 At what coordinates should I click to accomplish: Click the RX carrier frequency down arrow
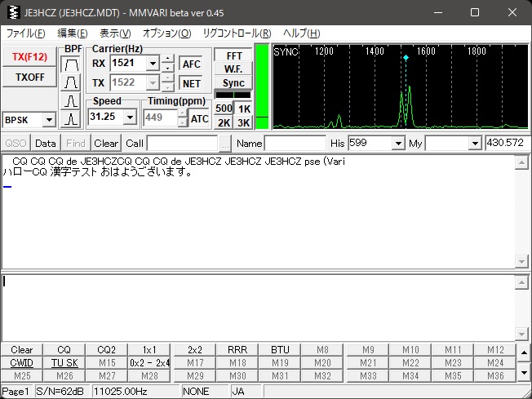(x=167, y=68)
